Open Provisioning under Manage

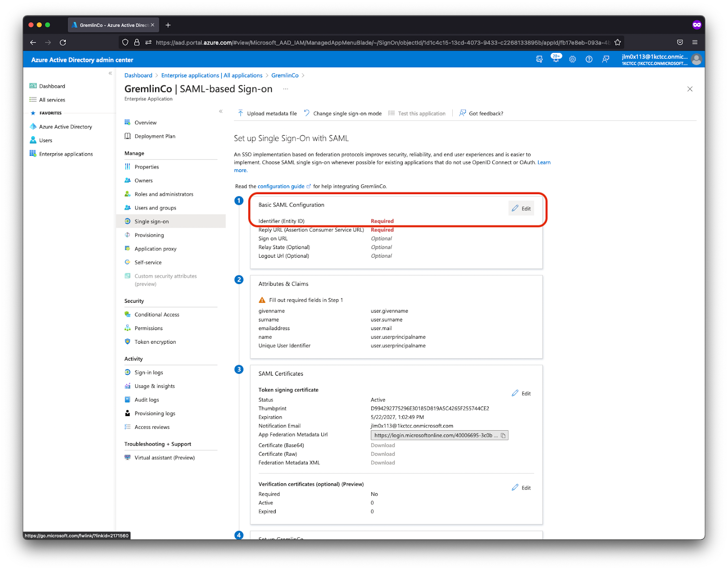(x=149, y=235)
